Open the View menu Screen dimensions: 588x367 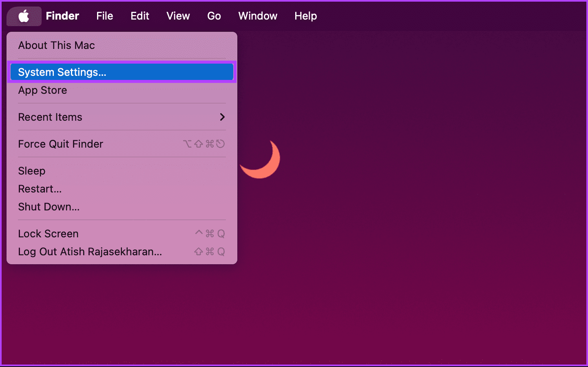point(178,16)
